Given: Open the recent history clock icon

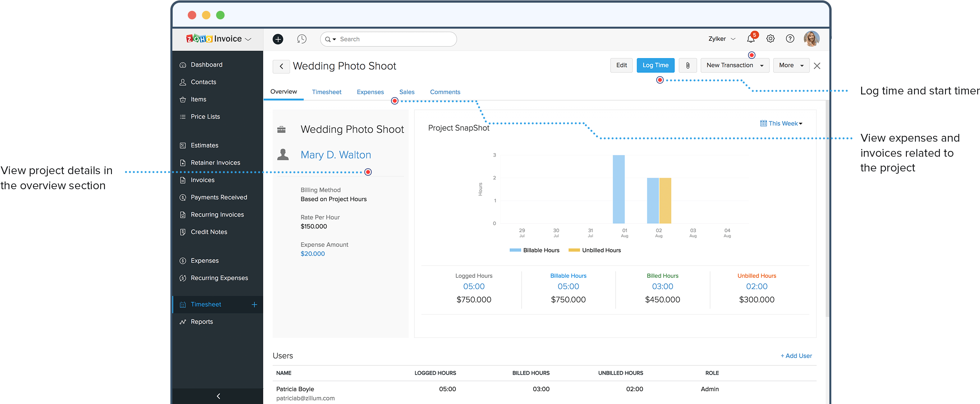Looking at the screenshot, I should tap(302, 39).
